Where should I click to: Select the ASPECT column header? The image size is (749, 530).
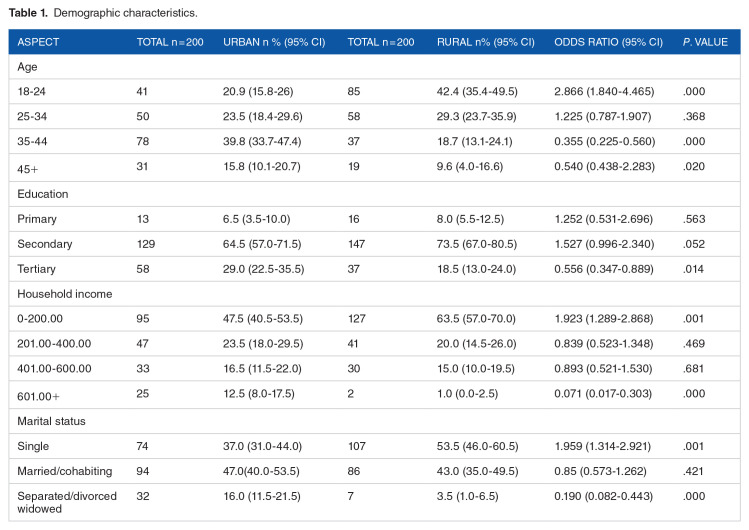point(39,42)
